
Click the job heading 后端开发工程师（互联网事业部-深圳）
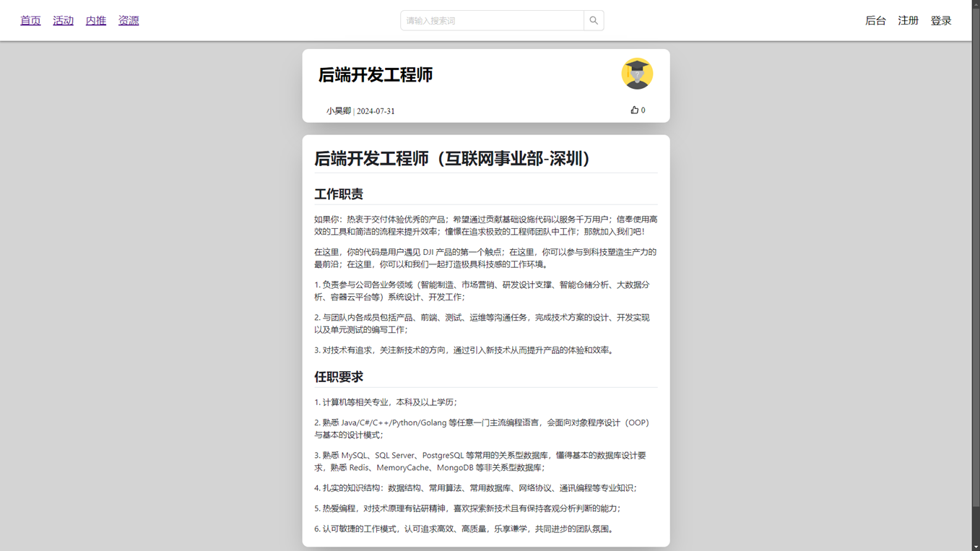click(x=451, y=159)
